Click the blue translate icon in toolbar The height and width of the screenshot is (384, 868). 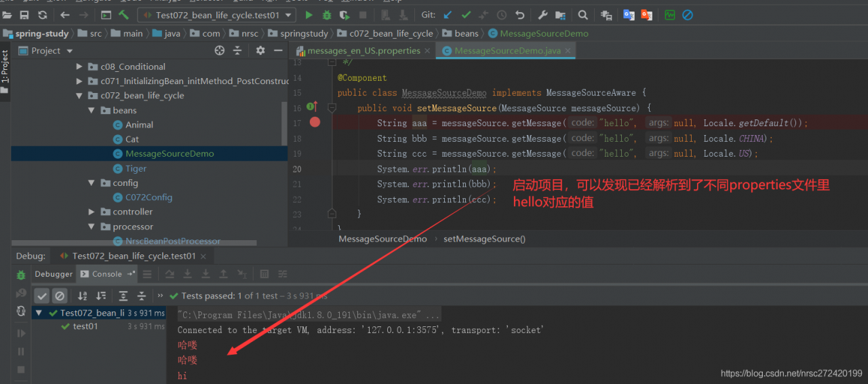point(629,14)
